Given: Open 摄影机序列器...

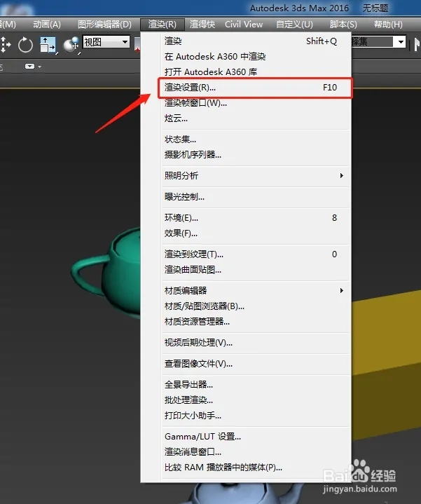Looking at the screenshot, I should pyautogui.click(x=256, y=155).
